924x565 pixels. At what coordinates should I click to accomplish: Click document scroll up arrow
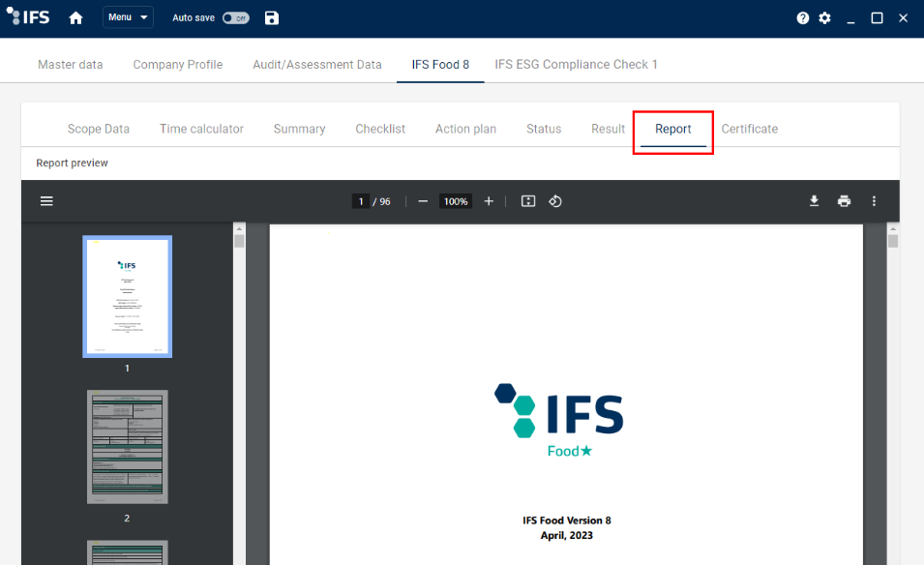[893, 228]
